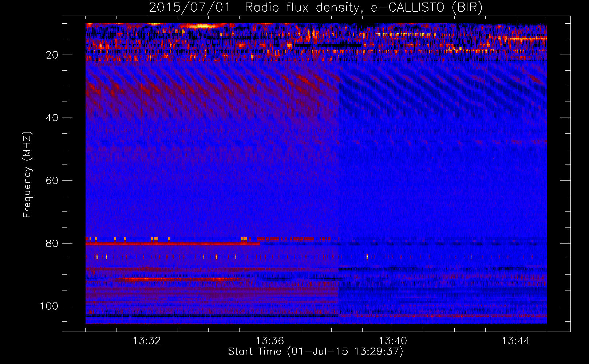Click the 13:32 time tick label
Image resolution: width=589 pixels, height=364 pixels.
[x=147, y=341]
